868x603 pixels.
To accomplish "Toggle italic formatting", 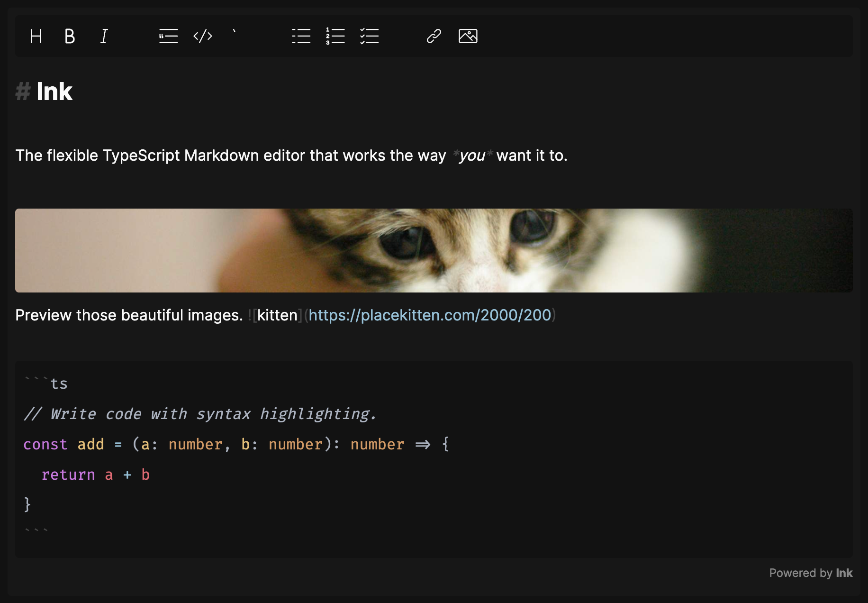I will pyautogui.click(x=104, y=36).
